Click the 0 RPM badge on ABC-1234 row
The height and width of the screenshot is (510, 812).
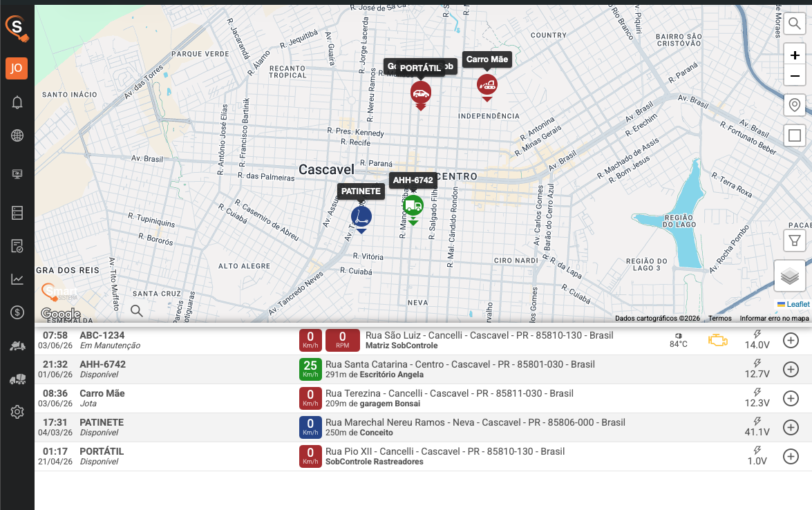click(x=342, y=340)
